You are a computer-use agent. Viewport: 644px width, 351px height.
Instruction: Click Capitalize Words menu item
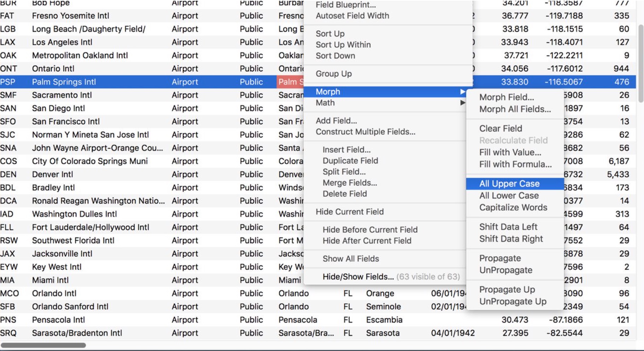[x=513, y=208]
